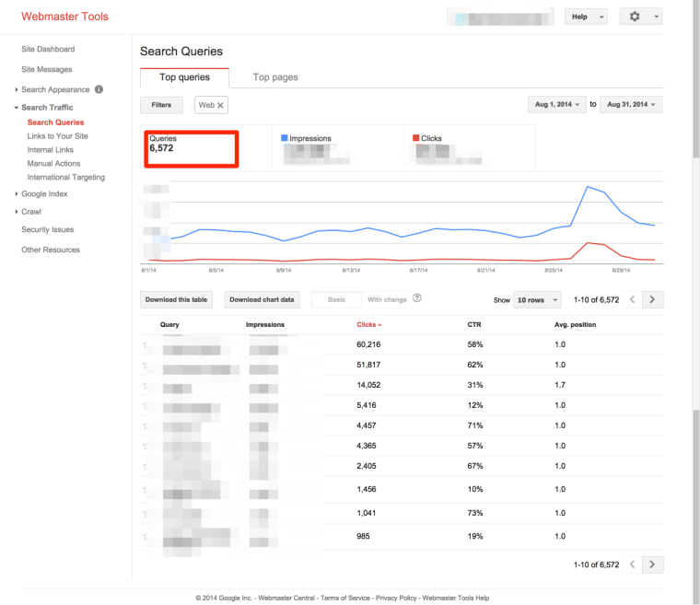Click the impressions peak on the chart
Image resolution: width=700 pixels, height=605 pixels.
(588, 187)
